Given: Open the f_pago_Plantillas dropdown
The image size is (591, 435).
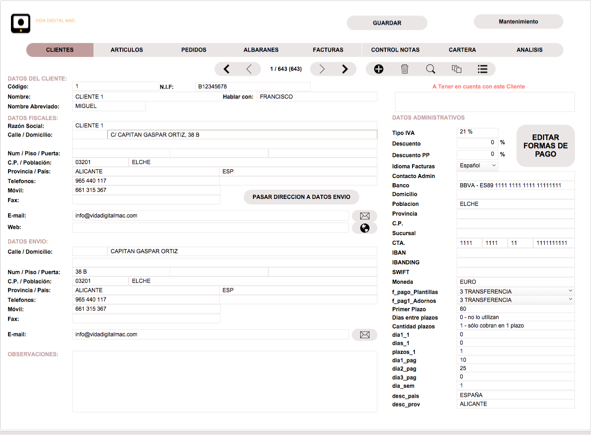Looking at the screenshot, I should [x=516, y=291].
